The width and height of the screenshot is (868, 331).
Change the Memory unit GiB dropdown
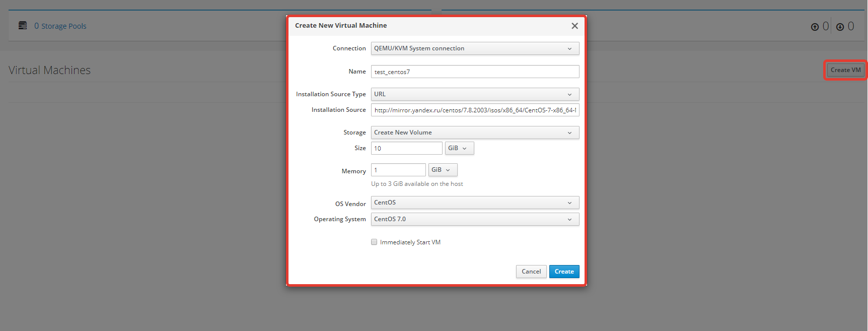(x=443, y=170)
